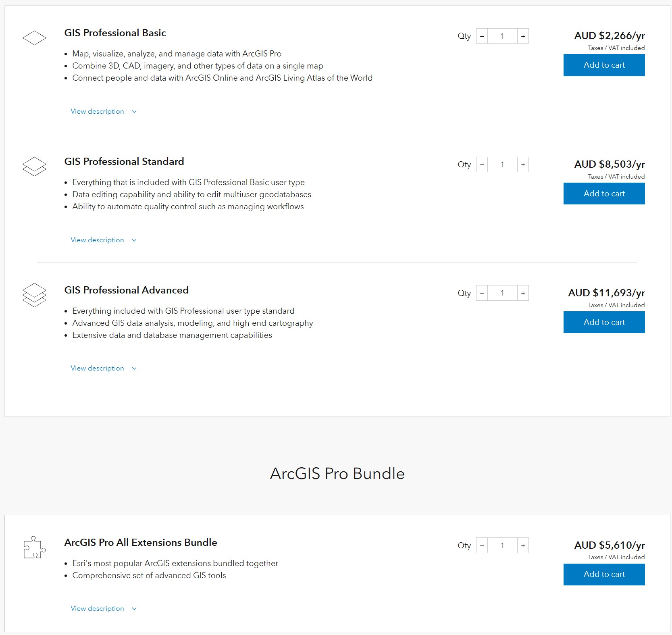This screenshot has width=672, height=635.
Task: Click the quantity field for GIS Professional Advanced
Action: (x=502, y=293)
